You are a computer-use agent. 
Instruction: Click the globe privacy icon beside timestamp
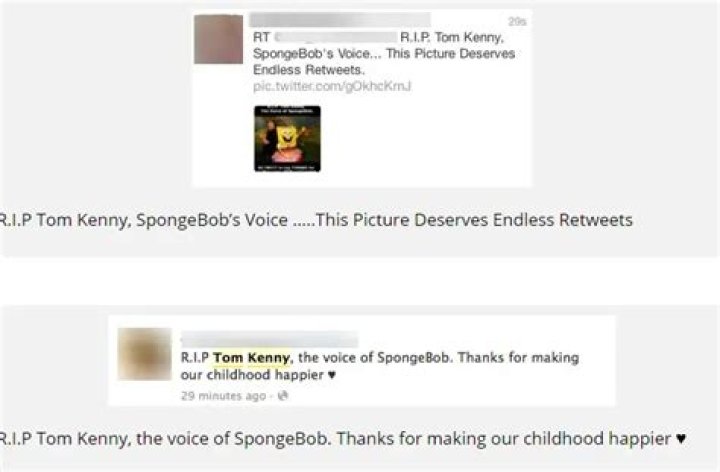283,396
